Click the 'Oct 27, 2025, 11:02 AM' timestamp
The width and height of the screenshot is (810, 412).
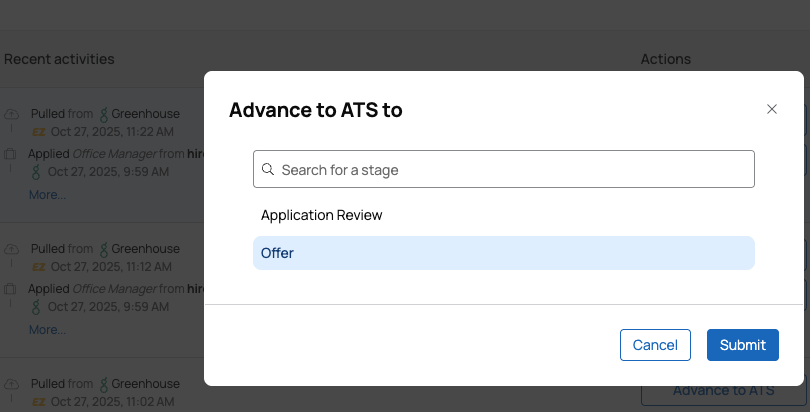(112, 401)
